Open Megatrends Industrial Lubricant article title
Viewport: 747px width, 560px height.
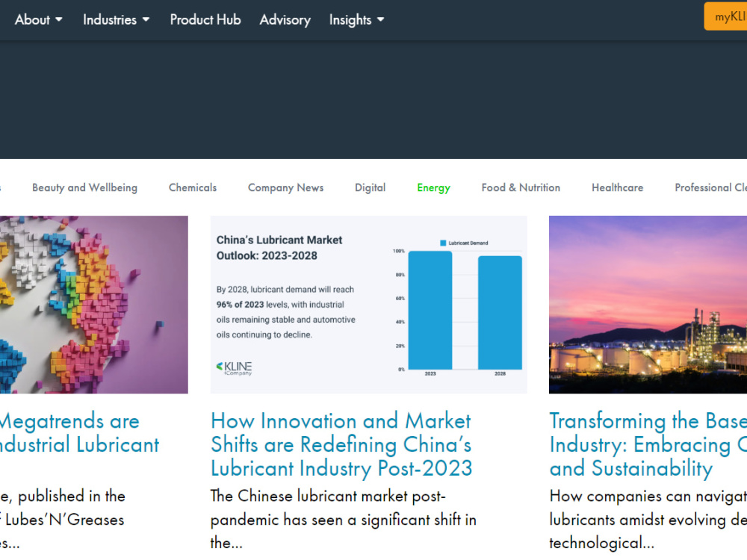[x=79, y=433]
